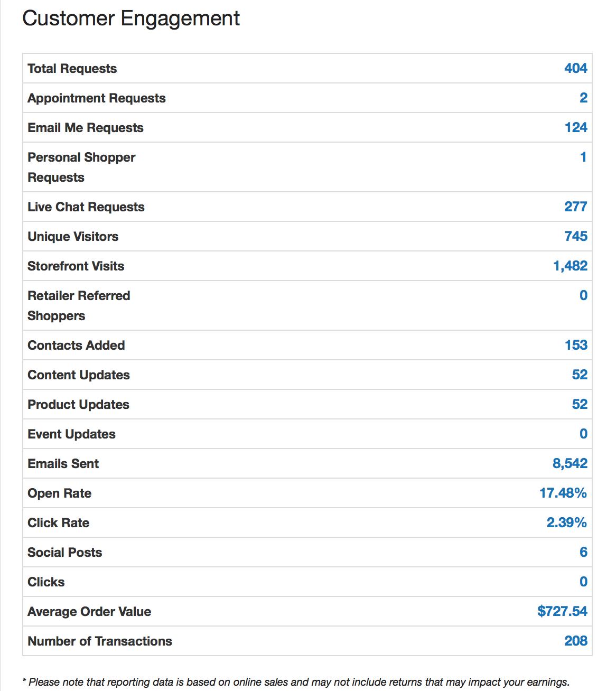This screenshot has width=616, height=691.
Task: Open Live Chat Requests value 277
Action: 575,207
